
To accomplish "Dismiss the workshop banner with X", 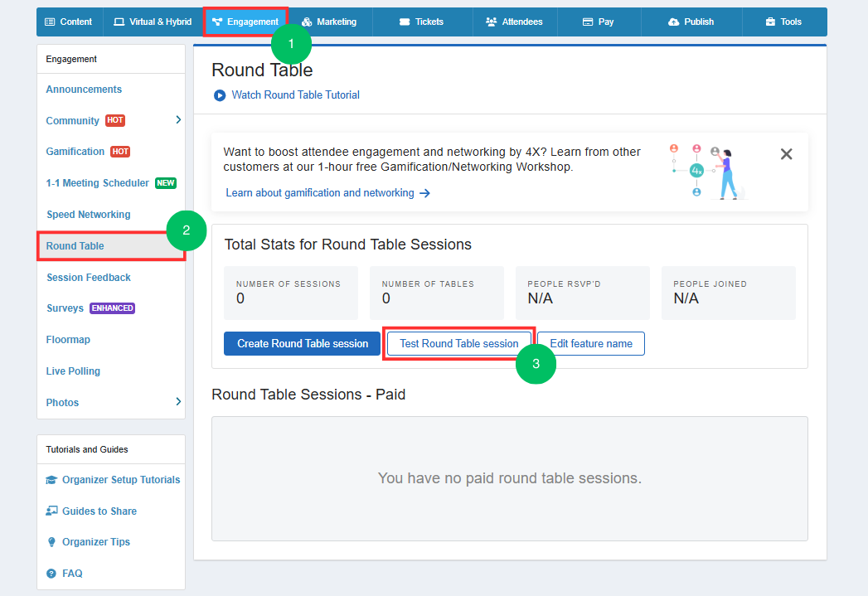I will coord(786,154).
